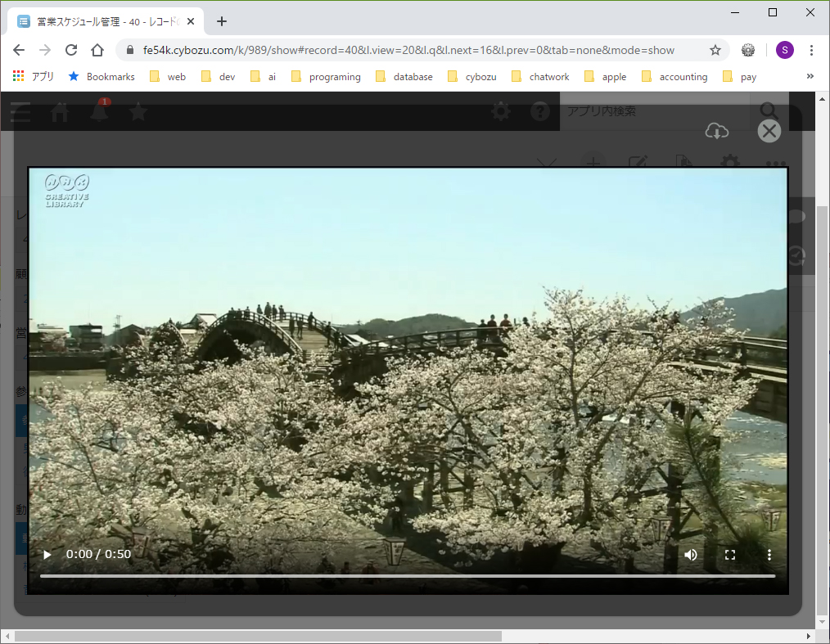This screenshot has height=644, width=830.
Task: Open a new browser tab
Action: (x=222, y=21)
